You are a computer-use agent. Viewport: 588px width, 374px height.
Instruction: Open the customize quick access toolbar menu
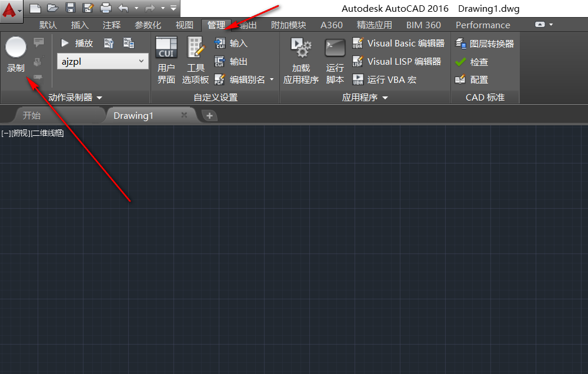173,8
